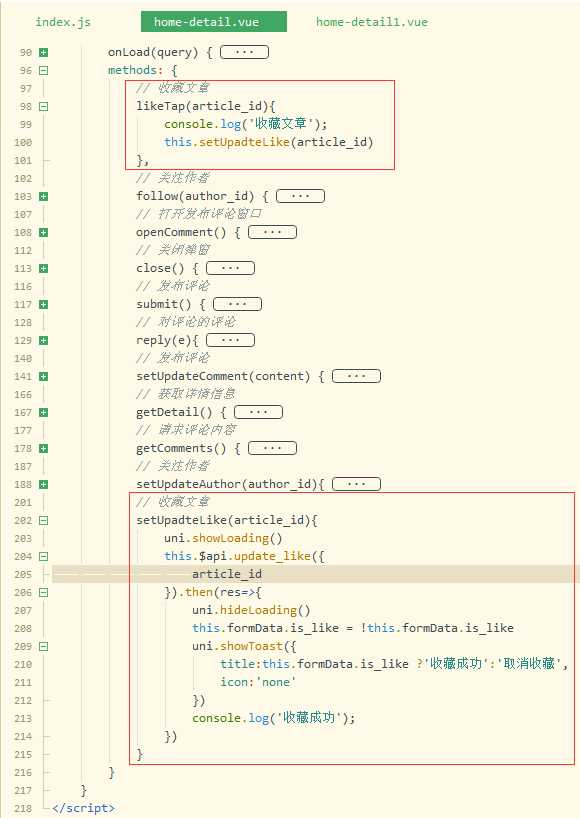Click line number 218 in the gutter
This screenshot has height=818, width=580.
pos(23,808)
